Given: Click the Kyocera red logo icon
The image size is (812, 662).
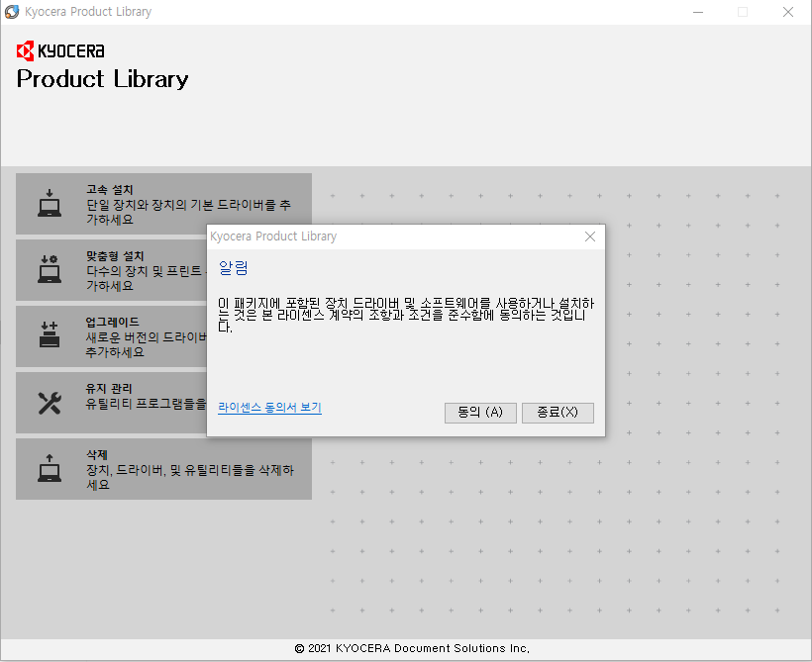Looking at the screenshot, I should pyautogui.click(x=26, y=50).
